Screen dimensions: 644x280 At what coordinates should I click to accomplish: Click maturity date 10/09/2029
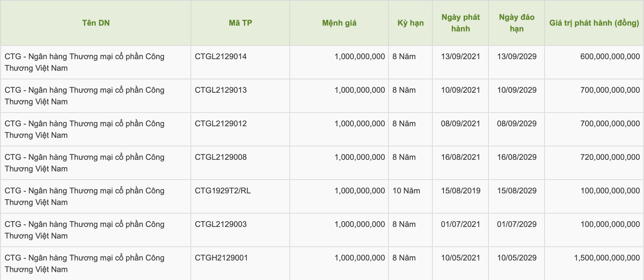tap(517, 90)
